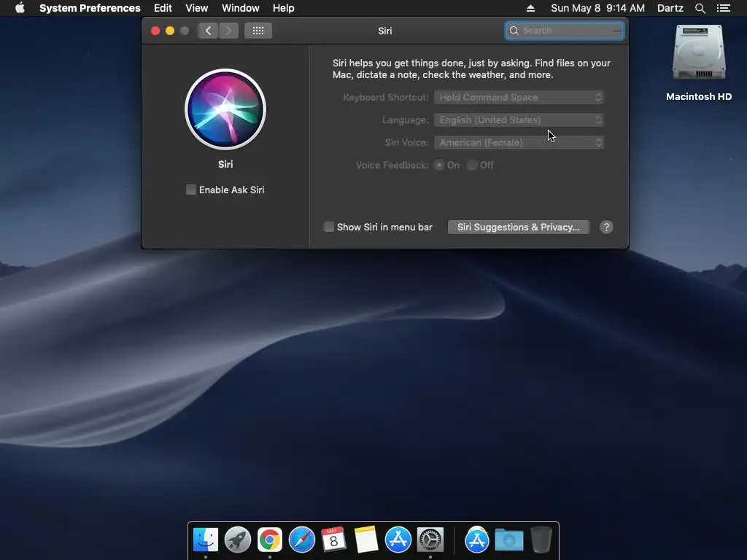This screenshot has height=560, width=747.
Task: Open Google Chrome from the dock
Action: coord(270,540)
